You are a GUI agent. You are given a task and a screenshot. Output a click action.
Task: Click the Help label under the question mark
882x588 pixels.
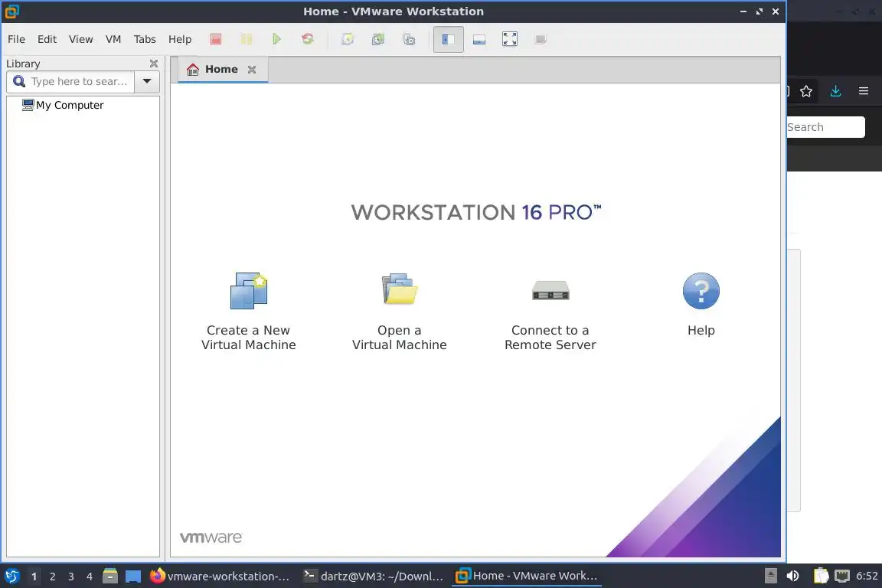pyautogui.click(x=701, y=330)
